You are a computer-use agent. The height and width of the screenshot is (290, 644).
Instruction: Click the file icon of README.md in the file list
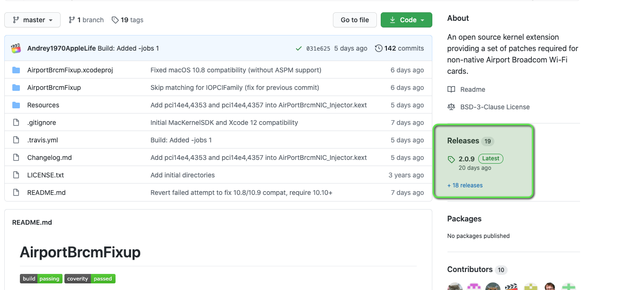[16, 193]
